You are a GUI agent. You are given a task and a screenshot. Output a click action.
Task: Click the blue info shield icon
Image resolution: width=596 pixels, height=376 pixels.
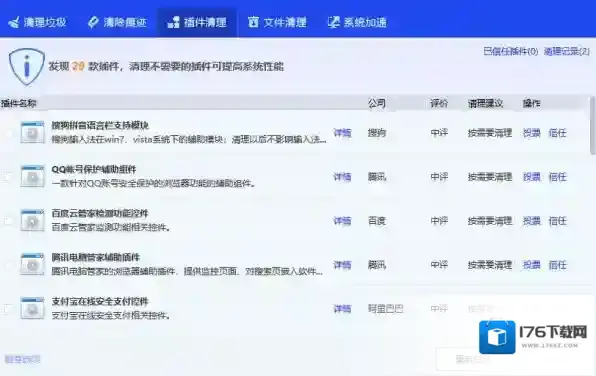pyautogui.click(x=27, y=67)
